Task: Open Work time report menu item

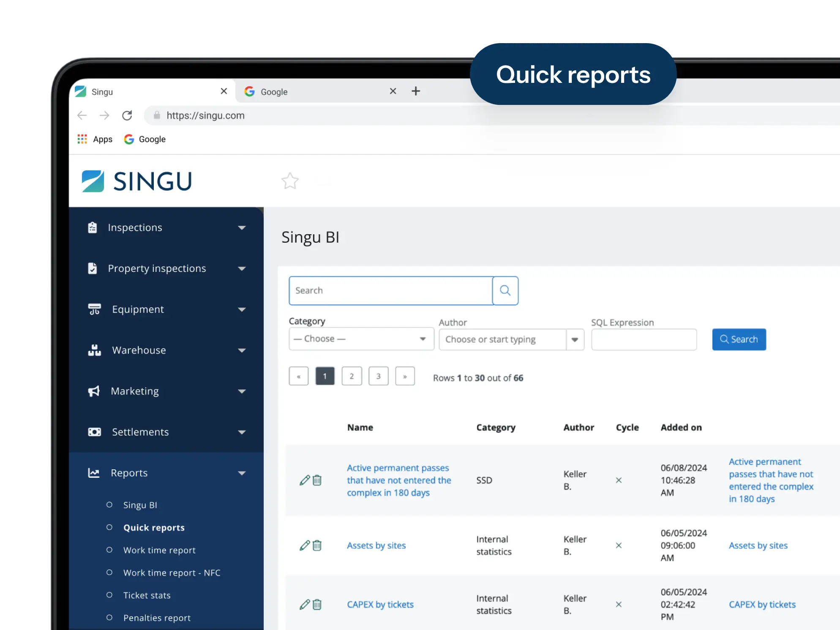Action: (159, 550)
